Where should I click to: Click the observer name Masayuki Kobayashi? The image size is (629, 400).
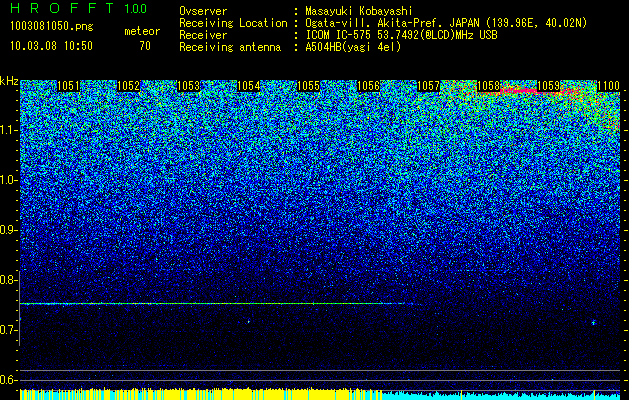359,11
